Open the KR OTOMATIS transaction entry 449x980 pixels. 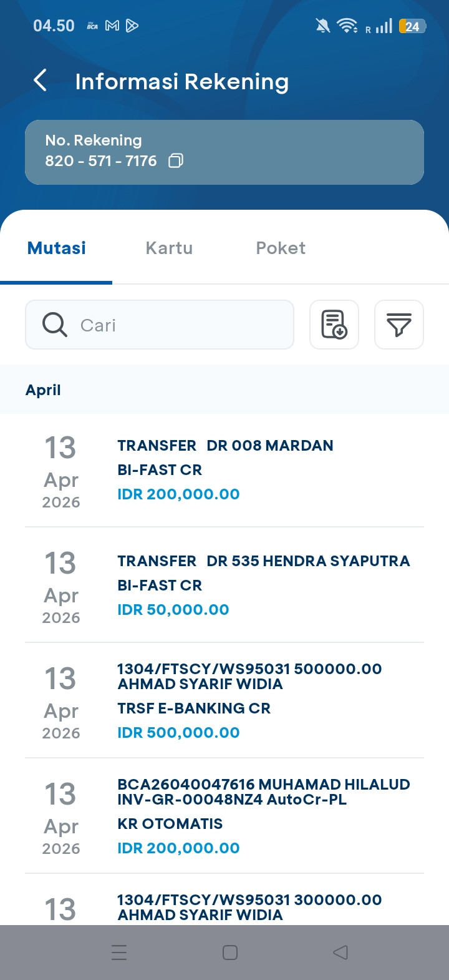(x=224, y=816)
